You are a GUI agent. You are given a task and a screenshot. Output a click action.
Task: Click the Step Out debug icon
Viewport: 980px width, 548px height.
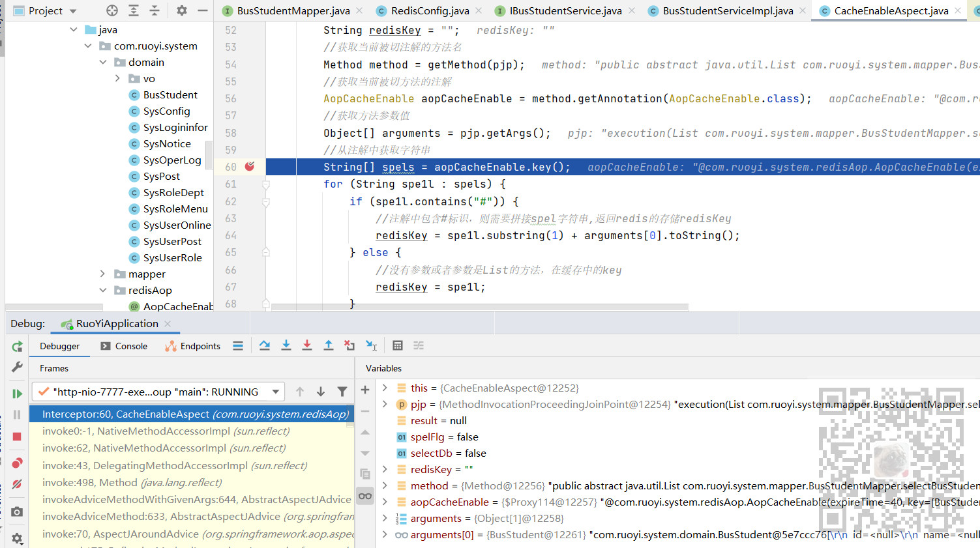point(329,345)
